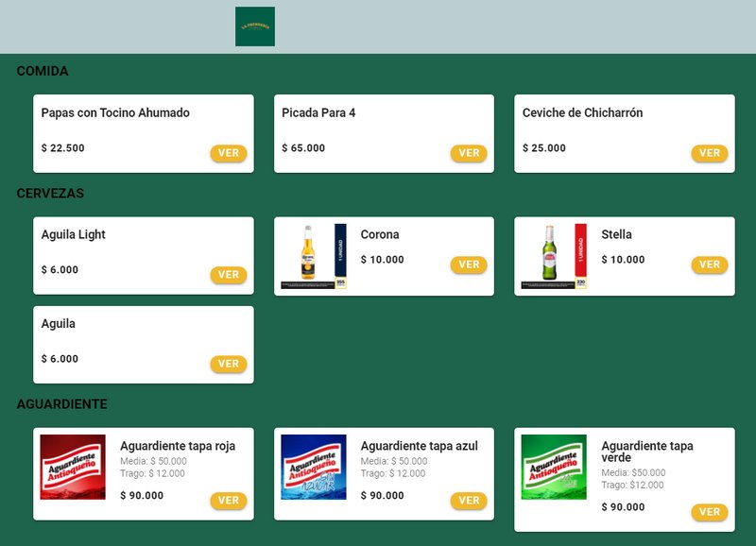Select the CERVEZAS category heading
Image resolution: width=756 pixels, height=546 pixels.
click(x=50, y=194)
